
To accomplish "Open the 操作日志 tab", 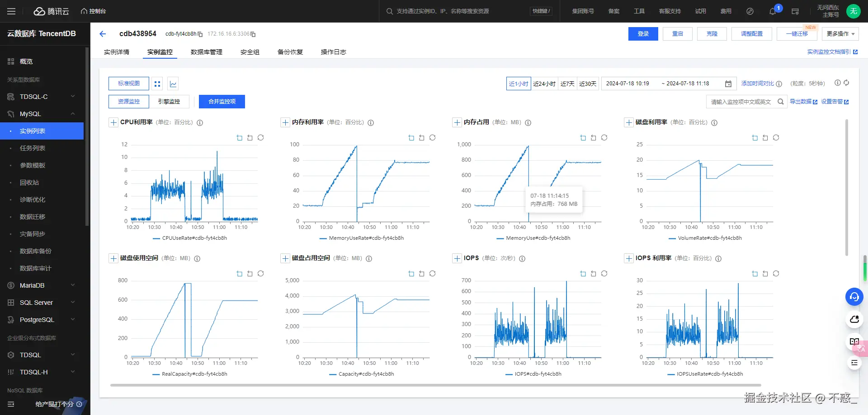I will click(334, 52).
